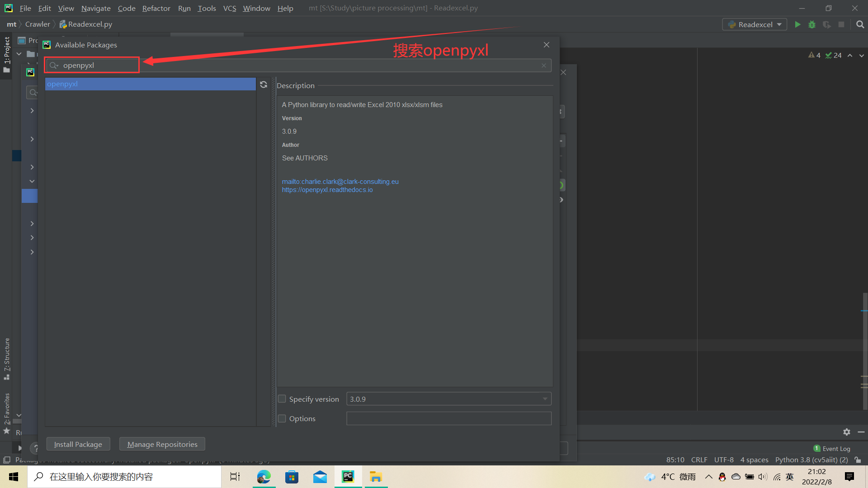Enable the Options checkbox

pos(281,418)
